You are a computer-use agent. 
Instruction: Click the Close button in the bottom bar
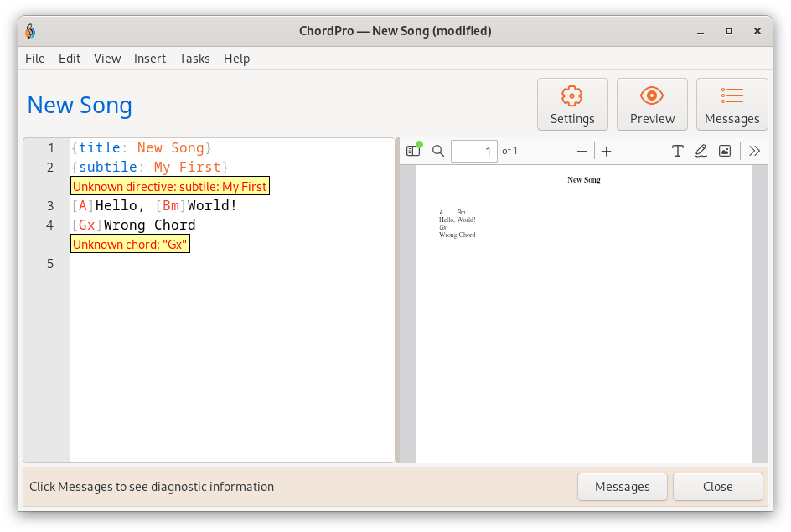click(x=718, y=487)
